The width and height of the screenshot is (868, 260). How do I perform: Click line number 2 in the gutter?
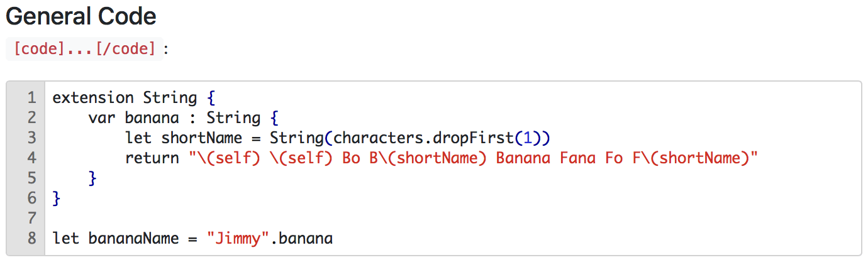coord(31,118)
